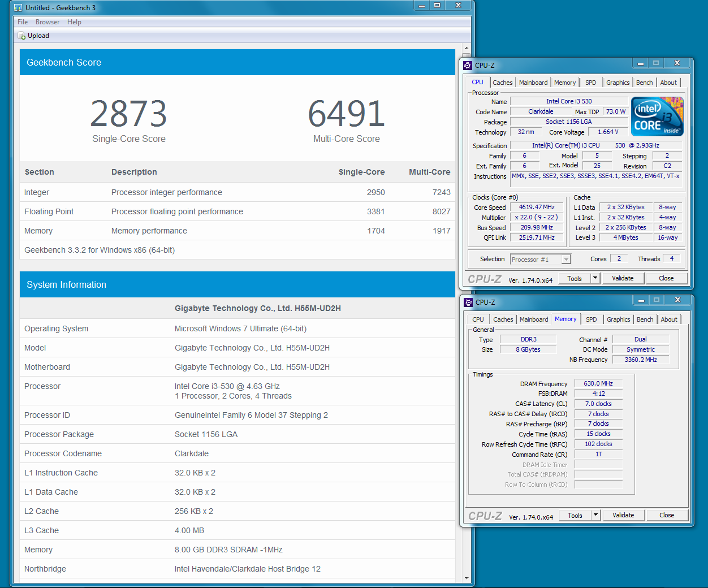Minimize the upper CPU-Z window
The height and width of the screenshot is (588, 708).
(640, 63)
